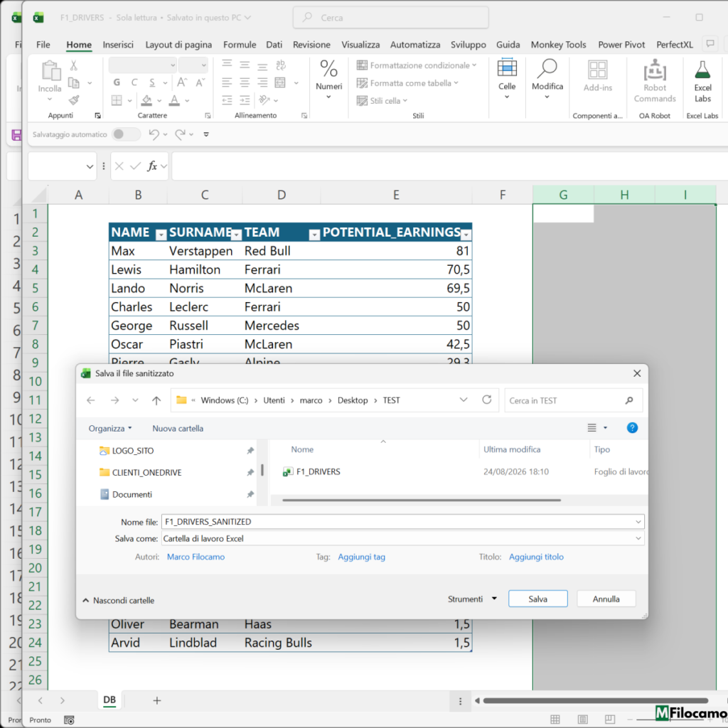Open the NAME column filter dropdown

coord(161,235)
